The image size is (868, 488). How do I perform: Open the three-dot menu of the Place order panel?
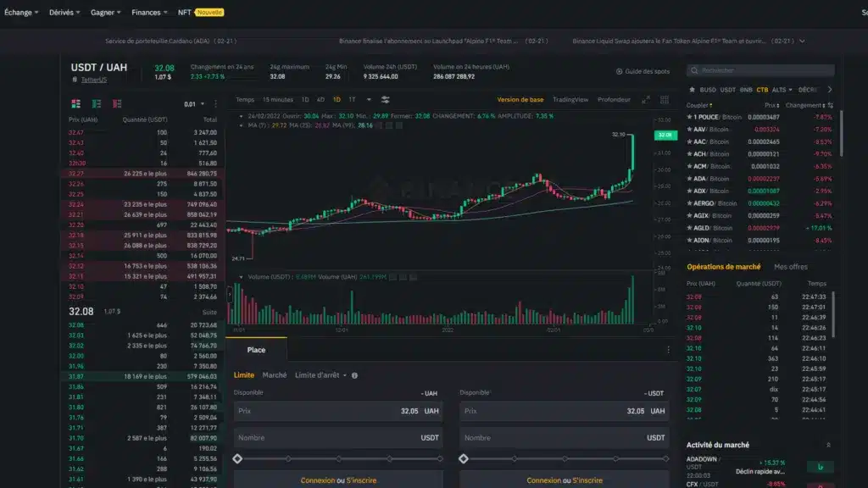point(668,350)
